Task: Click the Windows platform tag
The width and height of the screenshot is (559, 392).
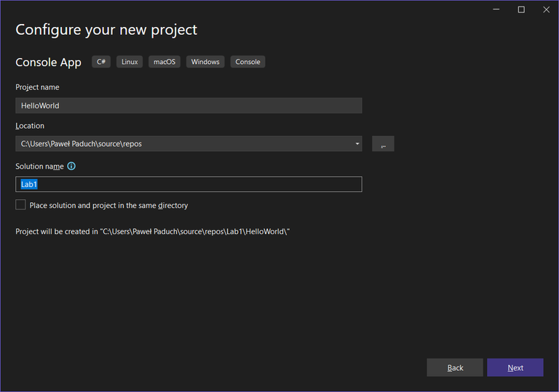Action: pyautogui.click(x=205, y=62)
